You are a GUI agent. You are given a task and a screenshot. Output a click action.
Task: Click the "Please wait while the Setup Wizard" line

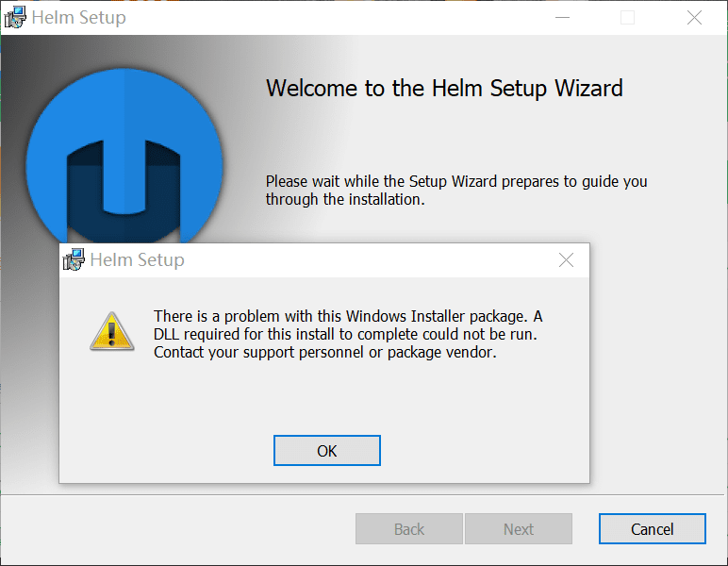coord(455,181)
